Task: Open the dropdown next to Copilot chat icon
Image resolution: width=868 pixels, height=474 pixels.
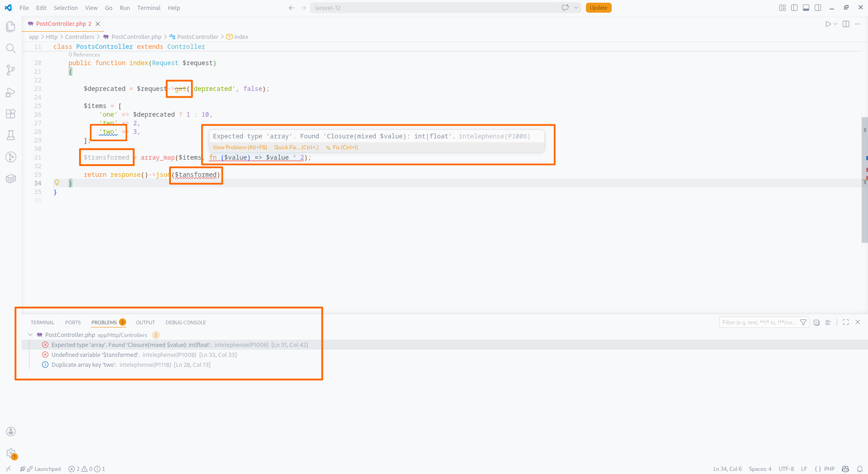Action: pos(576,8)
